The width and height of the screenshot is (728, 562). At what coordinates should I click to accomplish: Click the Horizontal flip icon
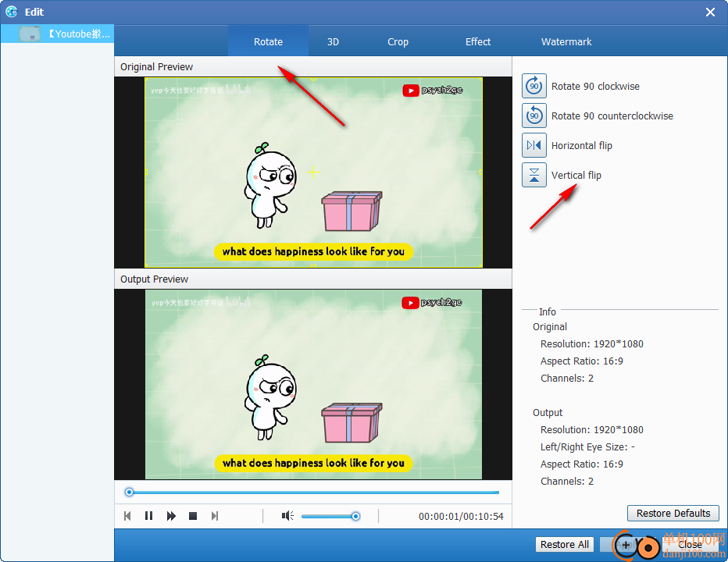click(534, 145)
